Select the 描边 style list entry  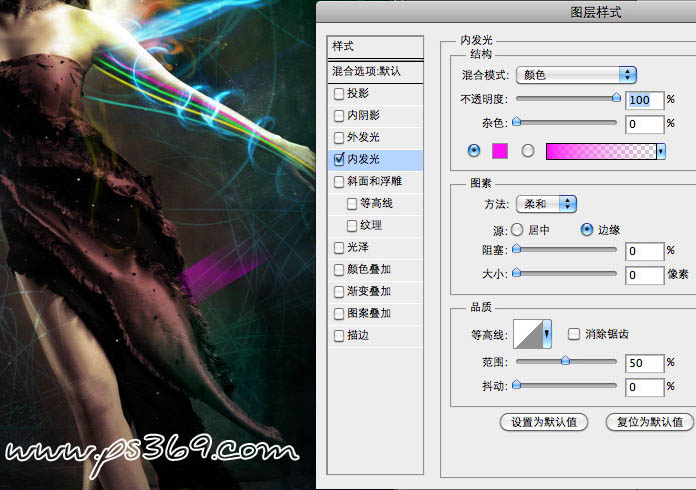pos(376,336)
